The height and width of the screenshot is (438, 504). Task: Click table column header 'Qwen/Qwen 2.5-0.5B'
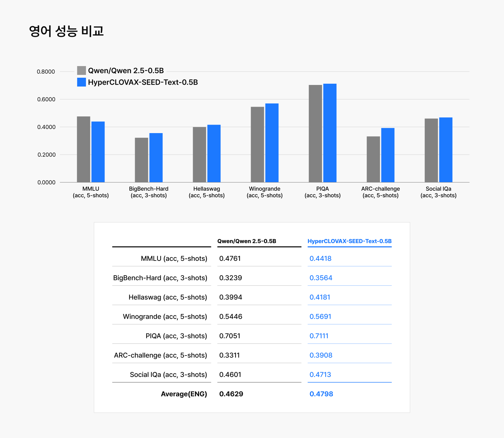pos(247,241)
